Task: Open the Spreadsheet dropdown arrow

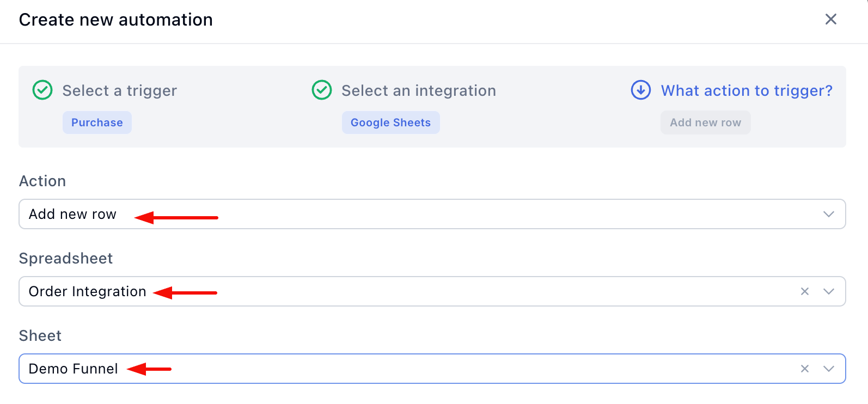Action: 828,292
